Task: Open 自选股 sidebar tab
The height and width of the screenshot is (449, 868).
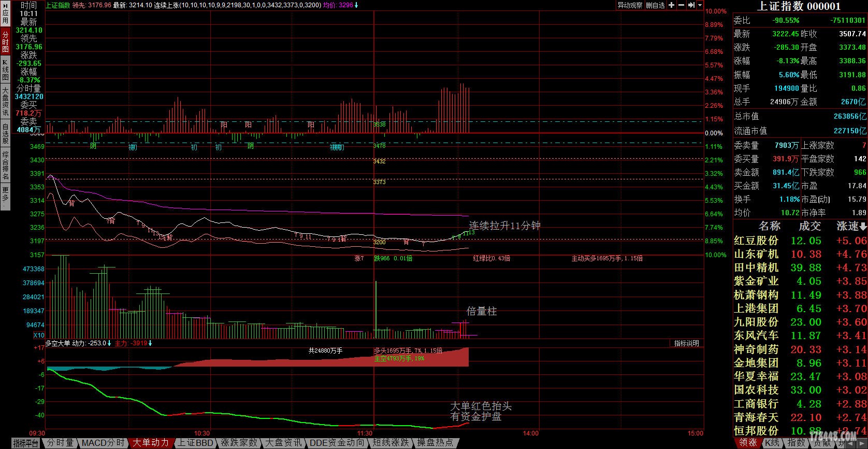Action: (x=5, y=133)
